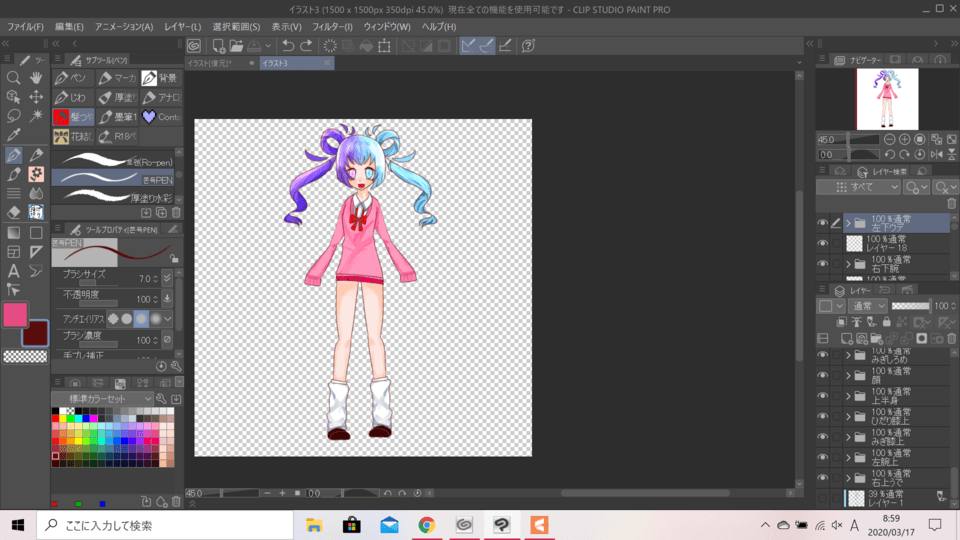Hide the ひだり膝上 layer folder
Image resolution: width=960 pixels, height=540 pixels.
coord(822,416)
